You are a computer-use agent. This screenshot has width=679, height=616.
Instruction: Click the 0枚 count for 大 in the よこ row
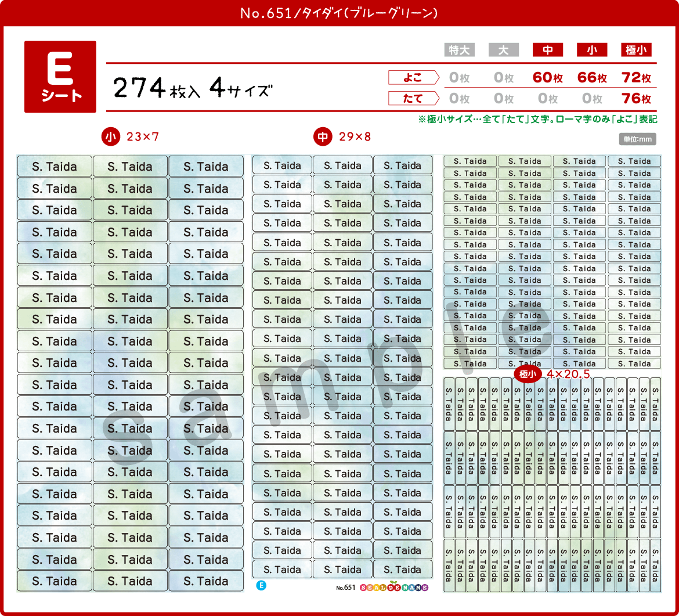tap(504, 78)
